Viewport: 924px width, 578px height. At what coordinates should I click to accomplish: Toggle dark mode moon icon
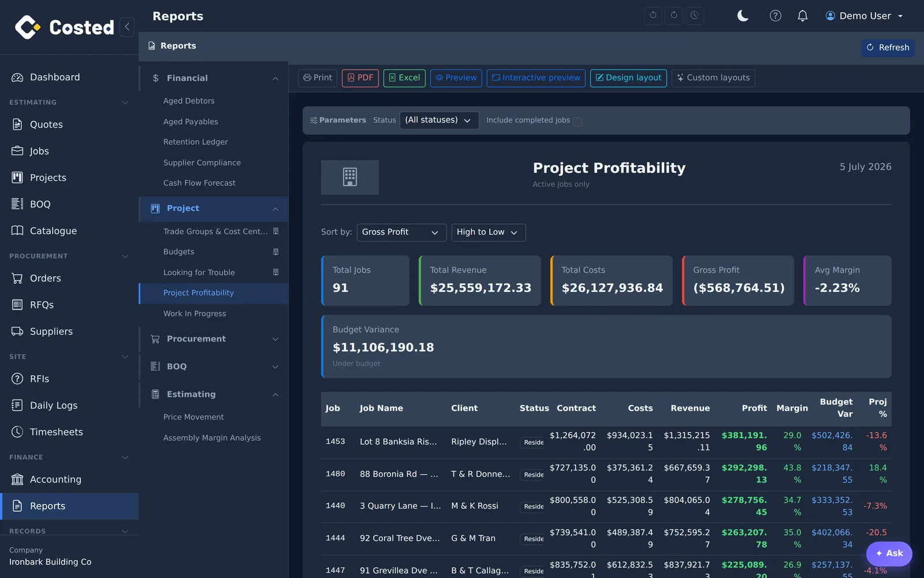pyautogui.click(x=743, y=16)
